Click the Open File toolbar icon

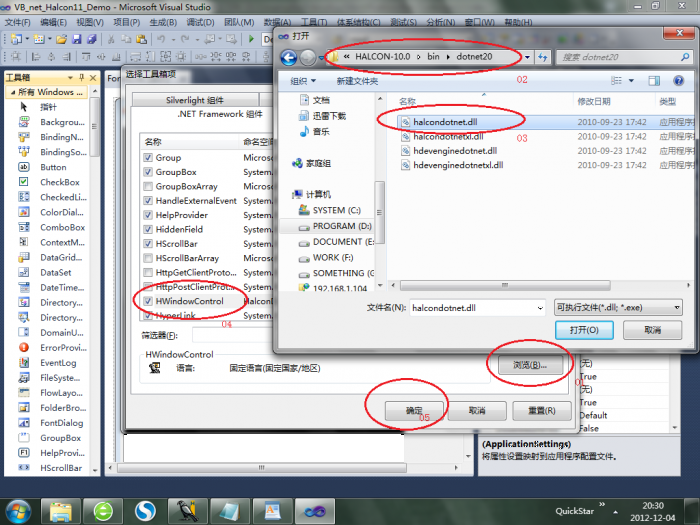coord(61,39)
